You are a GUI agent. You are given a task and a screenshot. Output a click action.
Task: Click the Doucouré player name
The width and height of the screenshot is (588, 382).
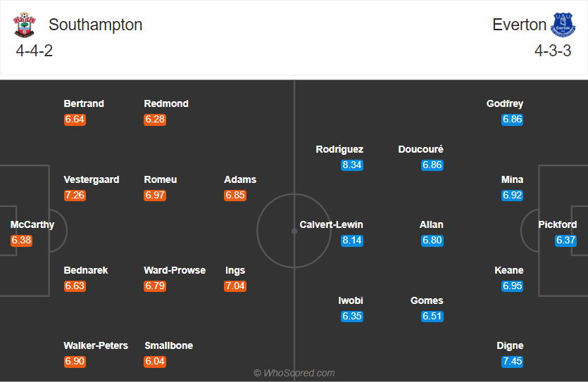(421, 149)
